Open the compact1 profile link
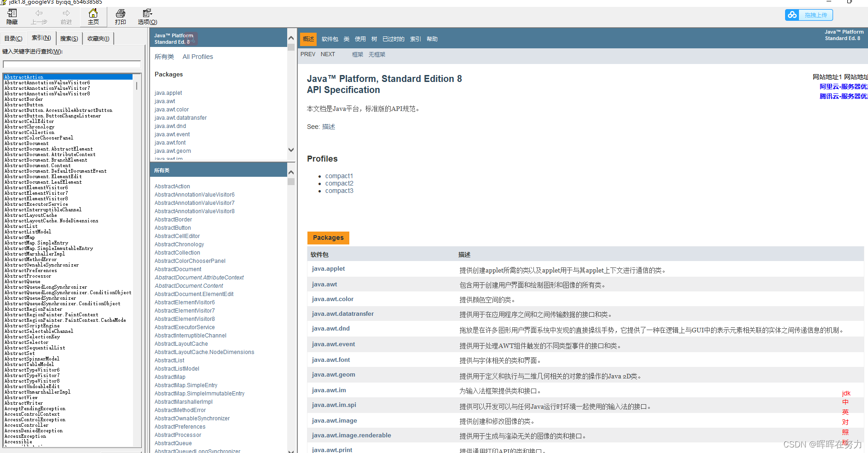 click(x=339, y=175)
